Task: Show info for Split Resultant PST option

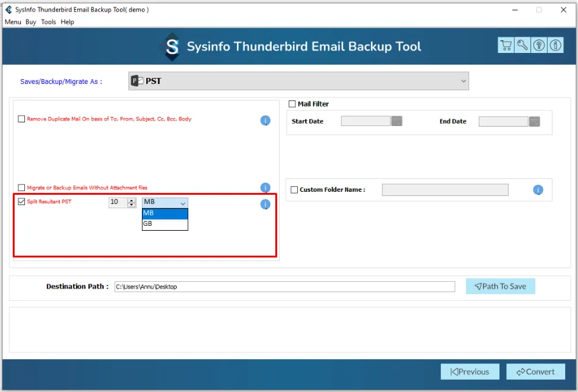Action: tap(266, 204)
